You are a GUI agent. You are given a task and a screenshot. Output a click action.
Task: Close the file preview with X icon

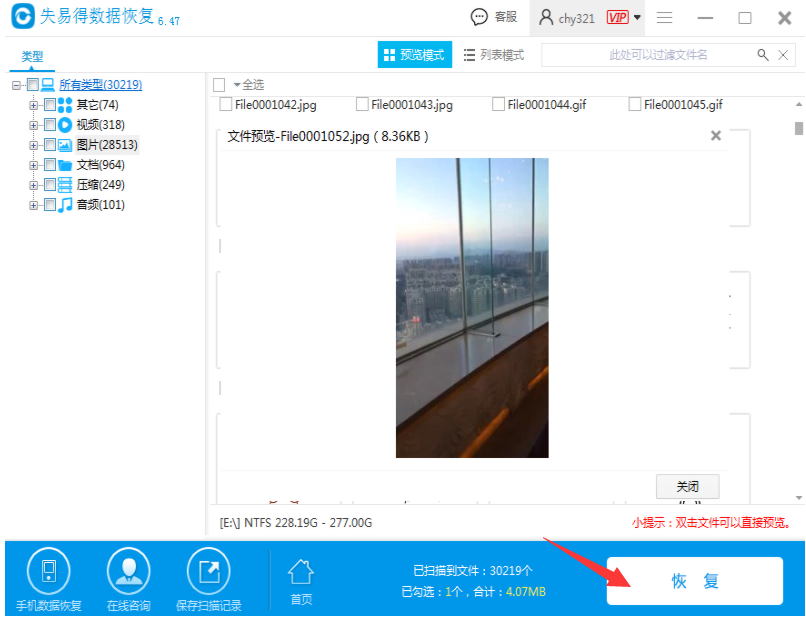point(715,136)
